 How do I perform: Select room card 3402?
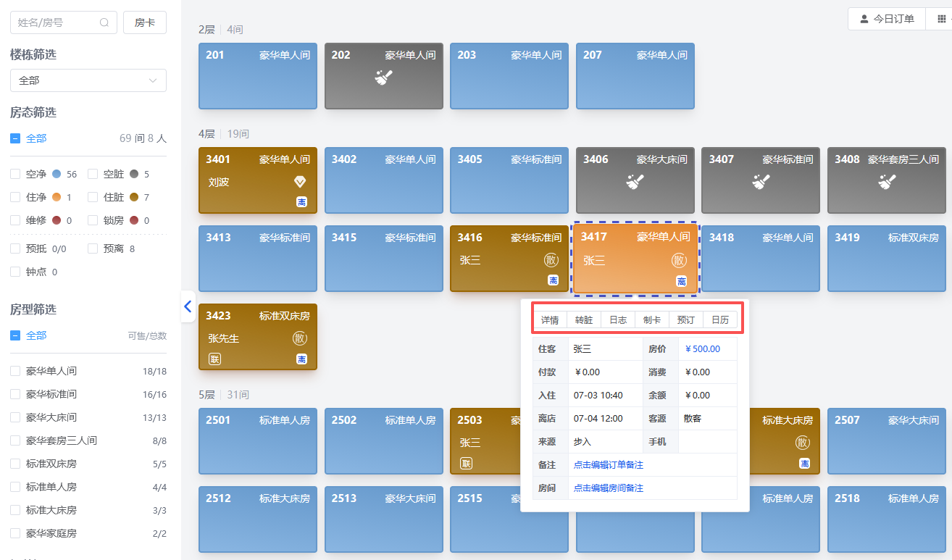[384, 180]
